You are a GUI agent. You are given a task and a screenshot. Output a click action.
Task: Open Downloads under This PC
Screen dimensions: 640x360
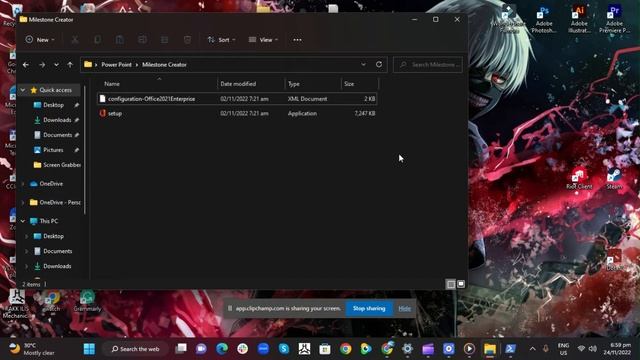57,266
